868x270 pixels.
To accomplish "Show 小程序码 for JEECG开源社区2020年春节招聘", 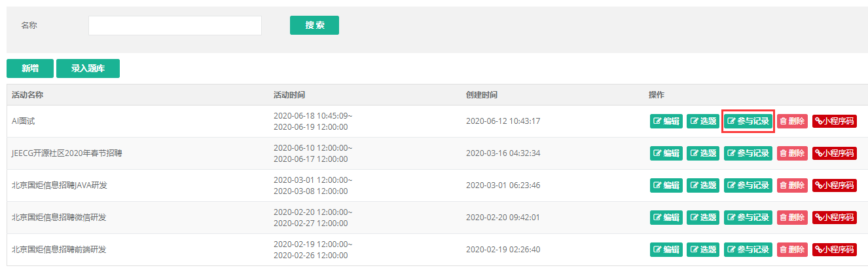I will [x=835, y=153].
